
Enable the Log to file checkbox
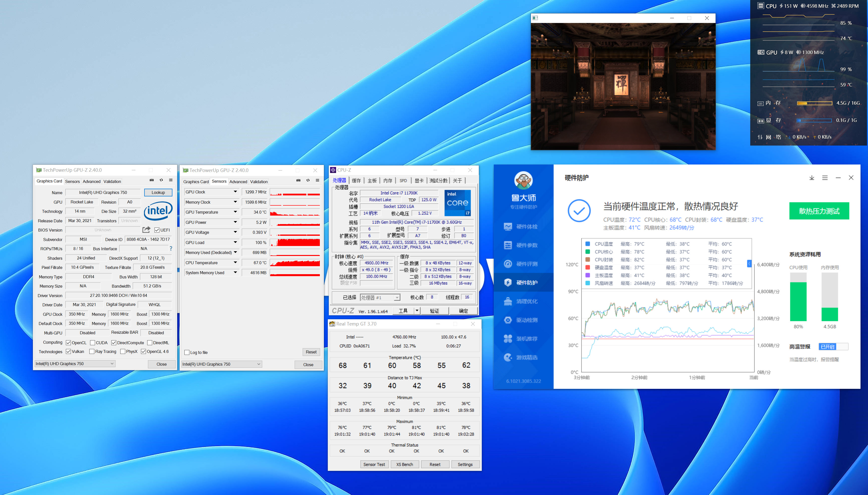187,352
